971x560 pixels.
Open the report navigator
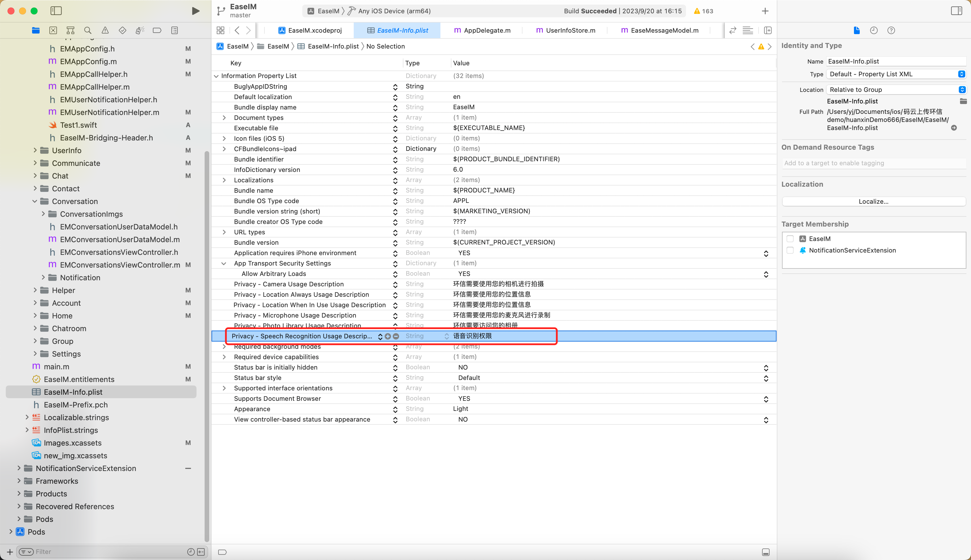click(x=175, y=30)
